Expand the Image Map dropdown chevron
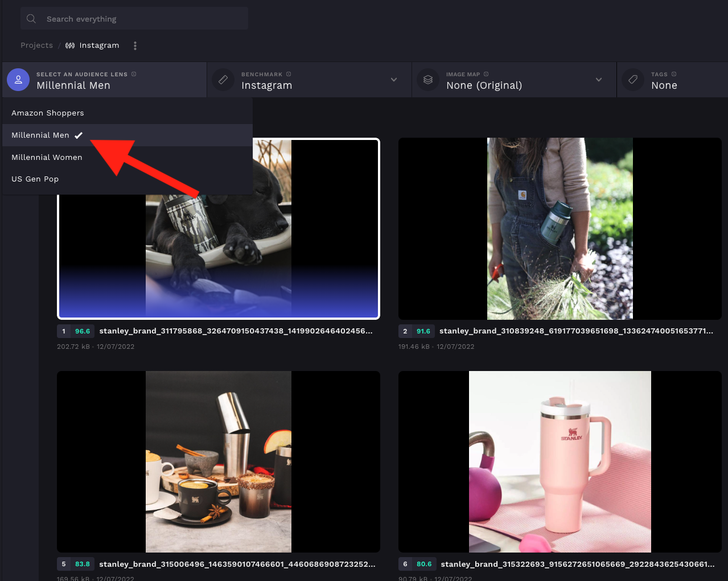Viewport: 728px width, 581px height. tap(598, 80)
